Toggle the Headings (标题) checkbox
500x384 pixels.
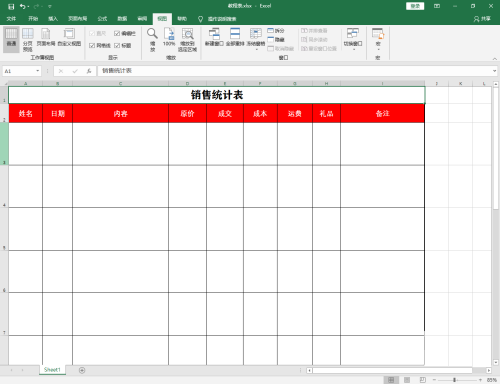tap(122, 45)
